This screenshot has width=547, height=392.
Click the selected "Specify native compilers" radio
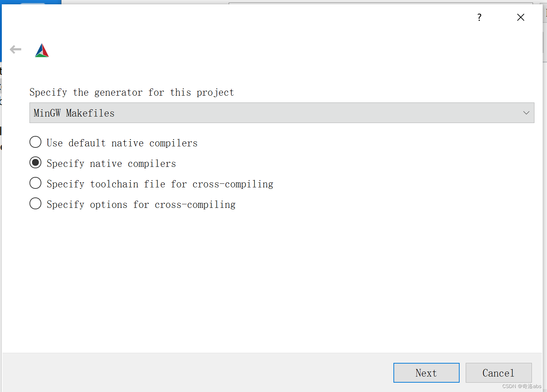click(35, 163)
